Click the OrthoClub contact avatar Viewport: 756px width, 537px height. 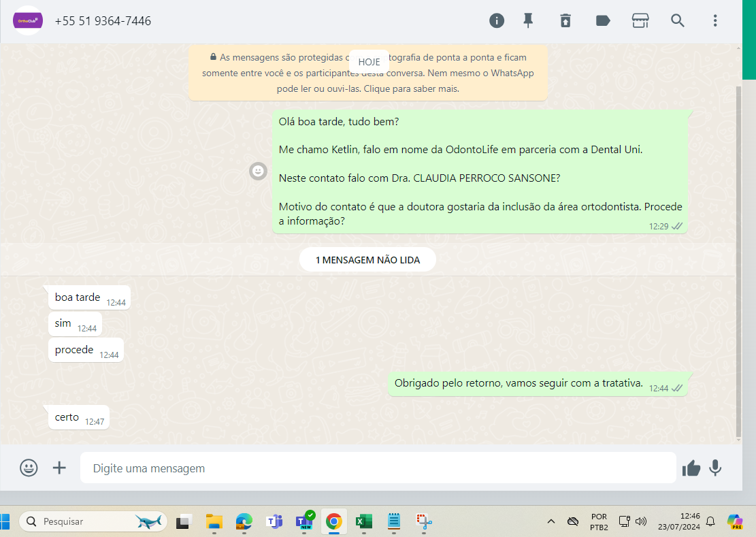(27, 20)
